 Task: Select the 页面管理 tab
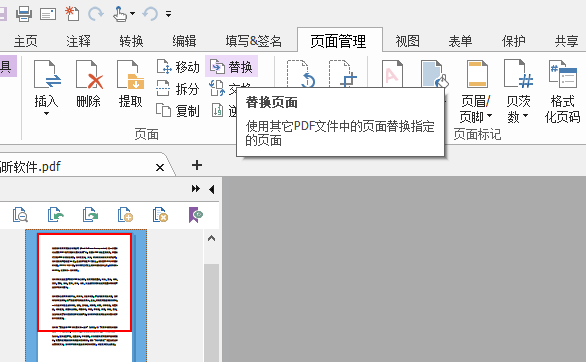pos(339,41)
